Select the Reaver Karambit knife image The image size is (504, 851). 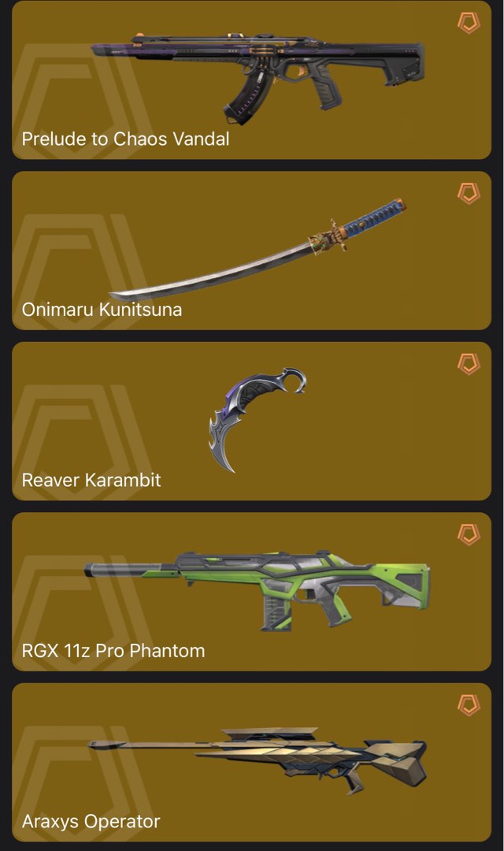click(258, 419)
